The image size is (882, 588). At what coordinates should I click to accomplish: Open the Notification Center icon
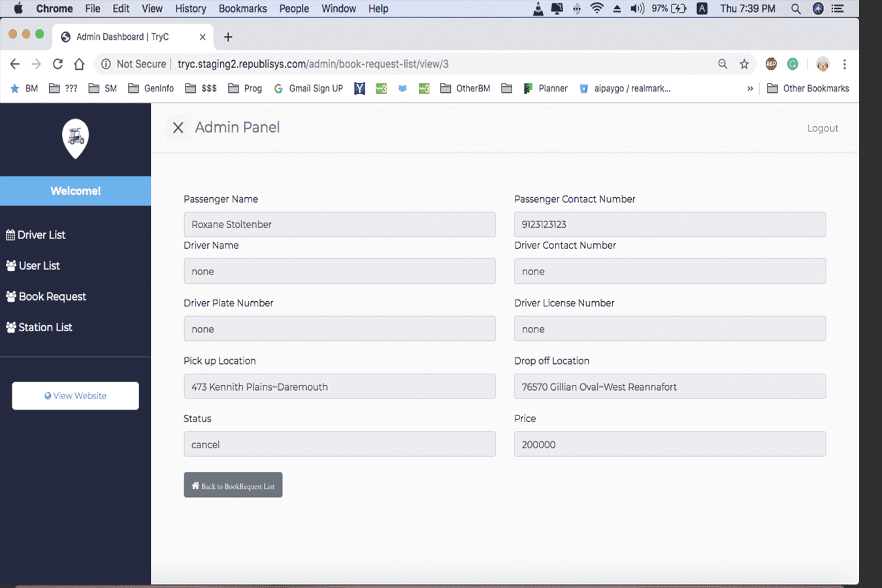click(x=838, y=8)
